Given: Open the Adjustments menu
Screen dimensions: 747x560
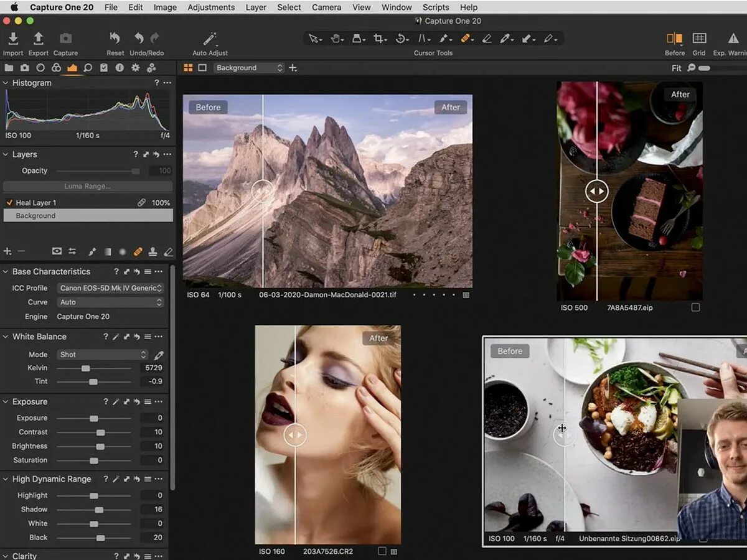Looking at the screenshot, I should click(x=211, y=7).
